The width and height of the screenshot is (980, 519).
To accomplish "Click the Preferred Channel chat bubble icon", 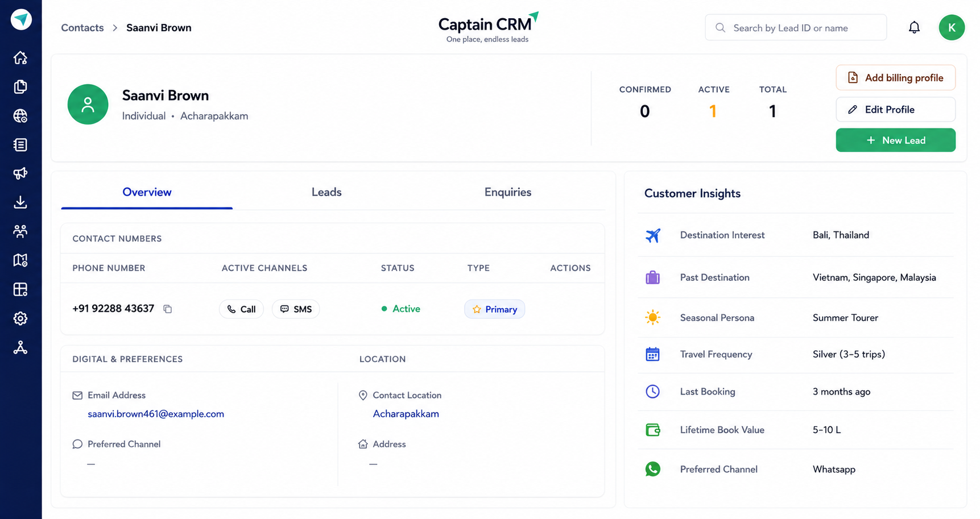I will pyautogui.click(x=77, y=444).
